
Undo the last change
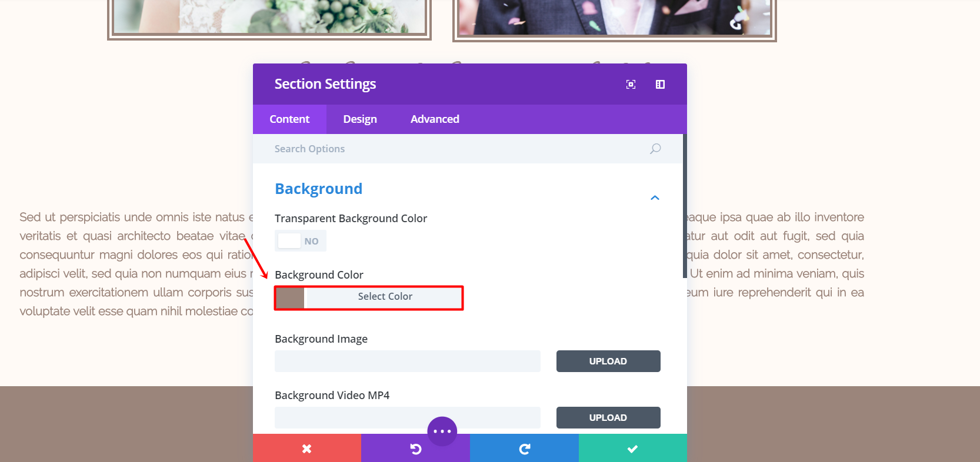[415, 448]
